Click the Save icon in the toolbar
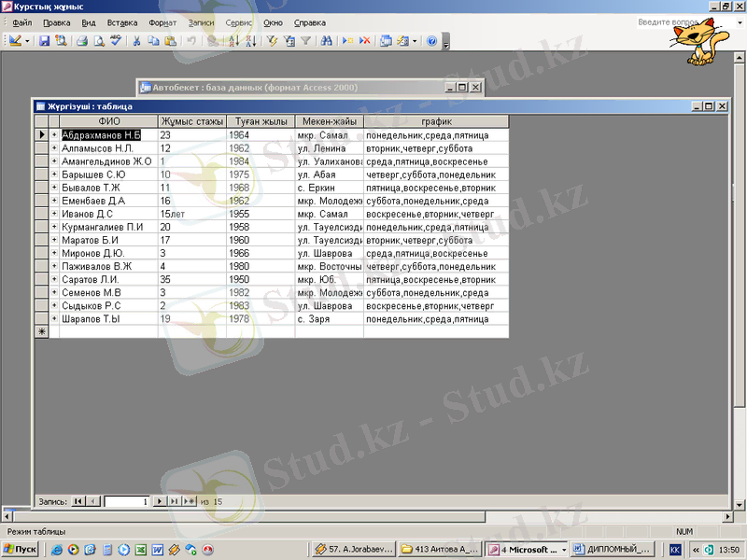Viewport: 747px width, 560px height. click(x=44, y=41)
